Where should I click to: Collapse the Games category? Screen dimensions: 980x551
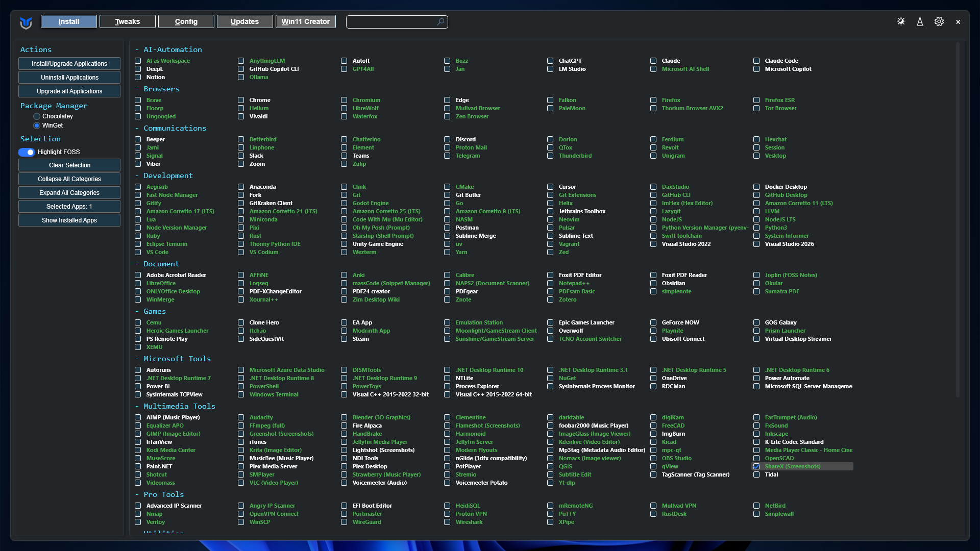pos(151,311)
